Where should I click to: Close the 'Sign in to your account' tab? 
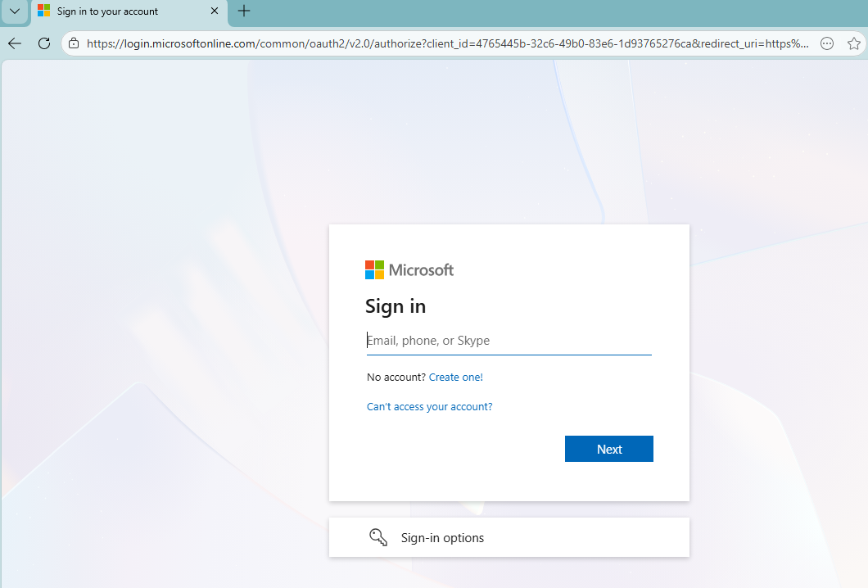[215, 11]
